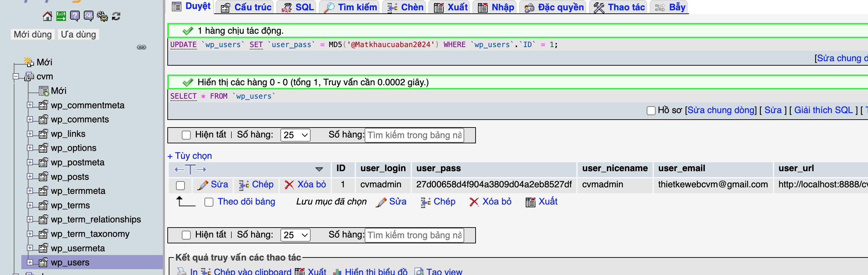This screenshot has width=868, height=275.
Task: Click the cvm database icon
Action: point(29,76)
